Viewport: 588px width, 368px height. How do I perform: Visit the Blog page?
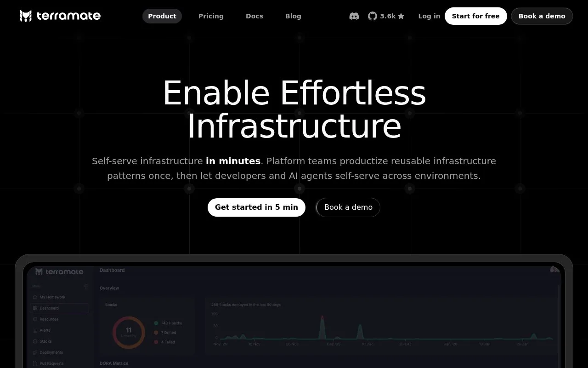point(293,16)
